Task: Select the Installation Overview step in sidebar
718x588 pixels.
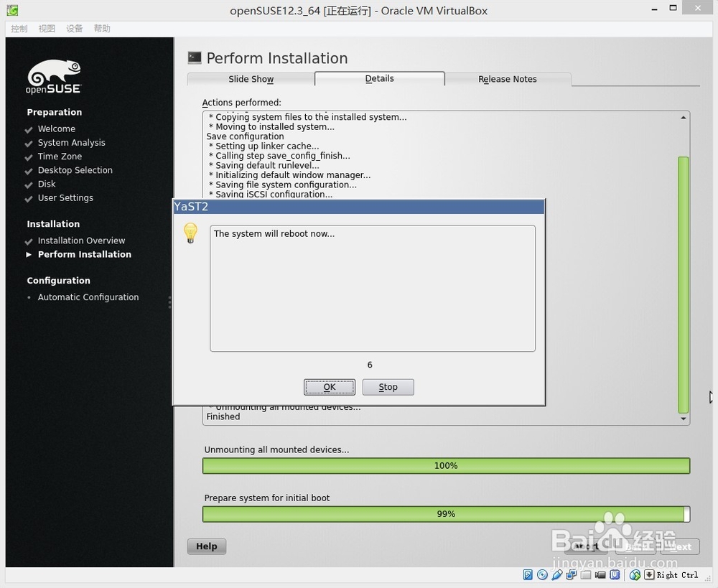Action: (x=82, y=241)
